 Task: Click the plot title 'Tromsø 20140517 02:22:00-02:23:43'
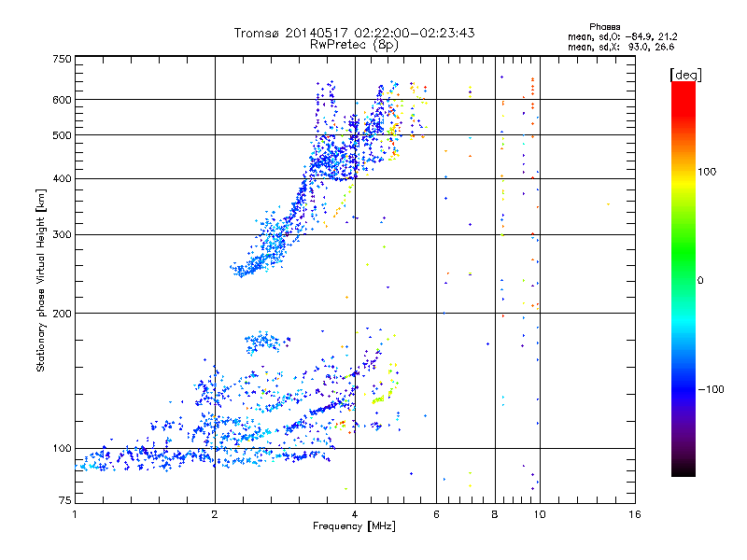click(x=354, y=33)
